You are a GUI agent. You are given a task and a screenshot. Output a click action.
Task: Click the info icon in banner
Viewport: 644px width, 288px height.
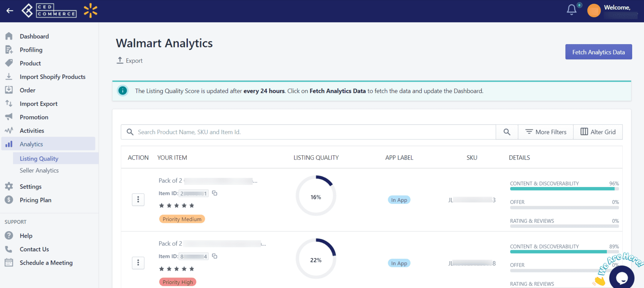(123, 91)
